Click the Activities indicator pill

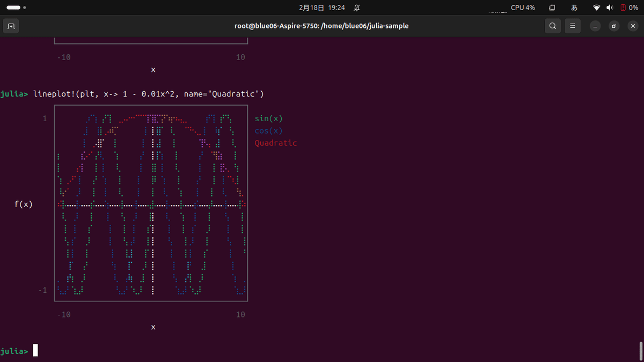(x=12, y=8)
